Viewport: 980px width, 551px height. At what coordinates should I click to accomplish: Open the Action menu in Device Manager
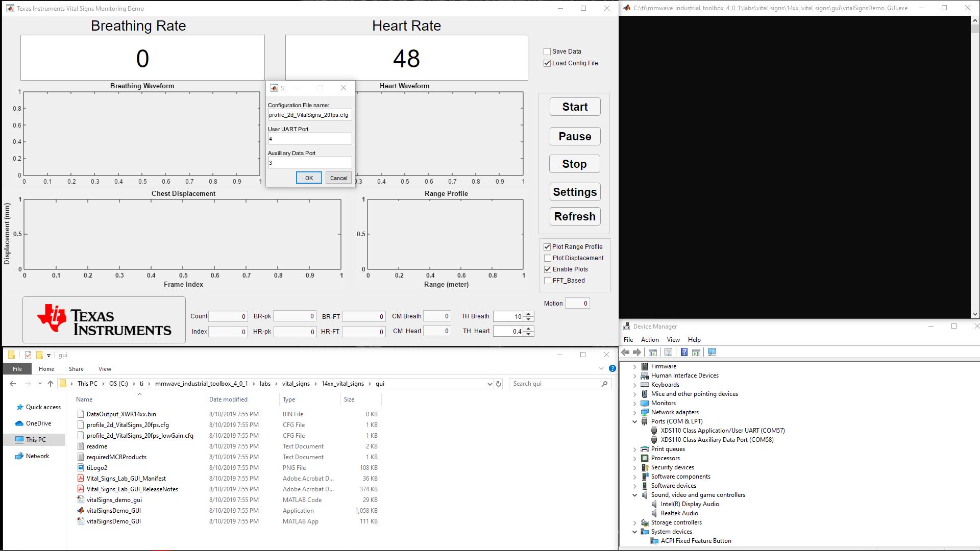coord(649,340)
